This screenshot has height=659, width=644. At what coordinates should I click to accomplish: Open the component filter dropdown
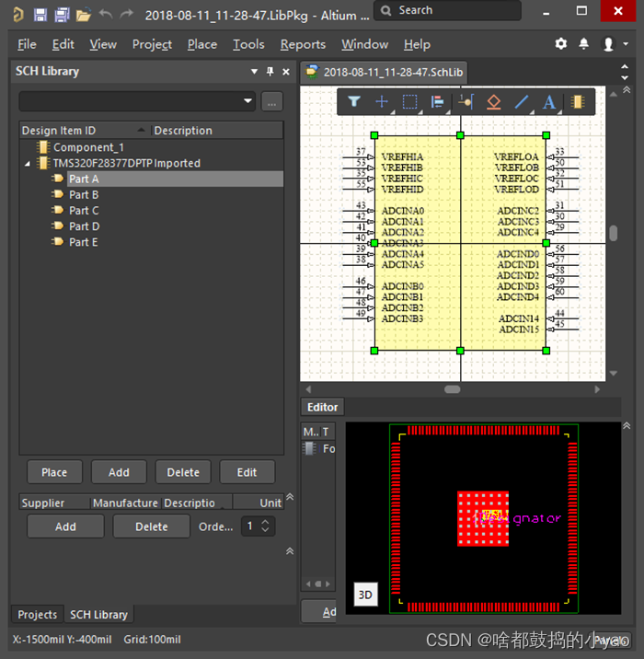[247, 101]
